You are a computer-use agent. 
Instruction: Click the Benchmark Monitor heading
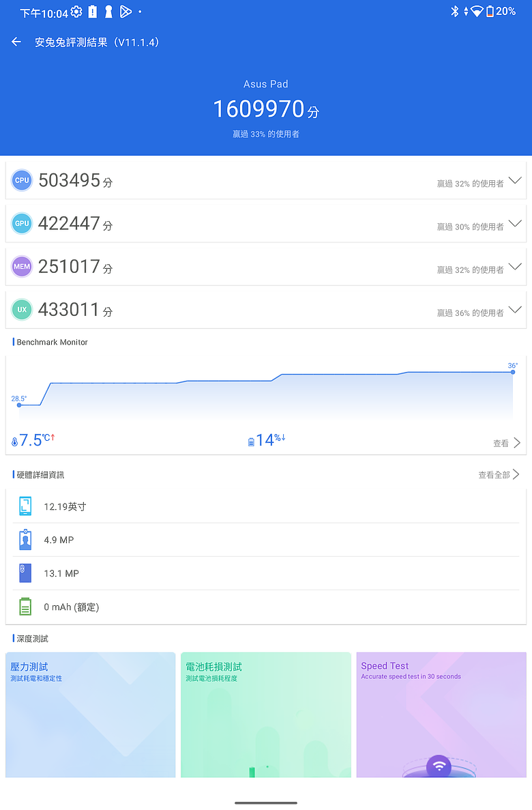tap(52, 342)
